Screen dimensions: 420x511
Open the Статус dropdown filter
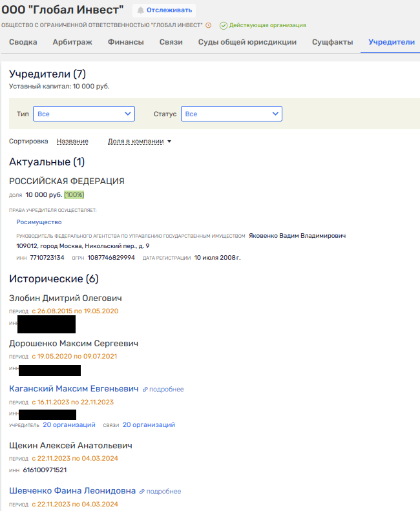coord(231,114)
